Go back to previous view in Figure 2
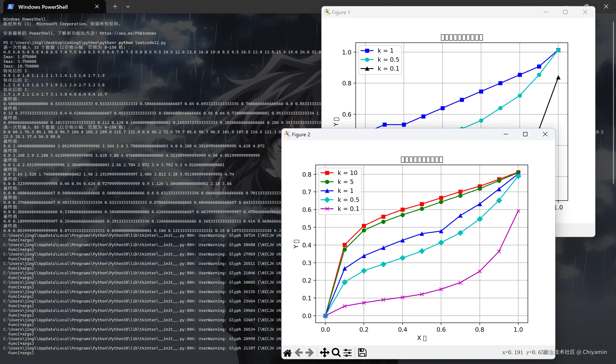 [x=299, y=353]
